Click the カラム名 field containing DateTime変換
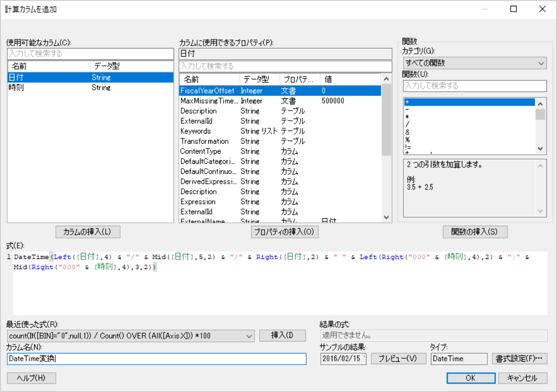This screenshot has width=557, height=392. coord(156,359)
